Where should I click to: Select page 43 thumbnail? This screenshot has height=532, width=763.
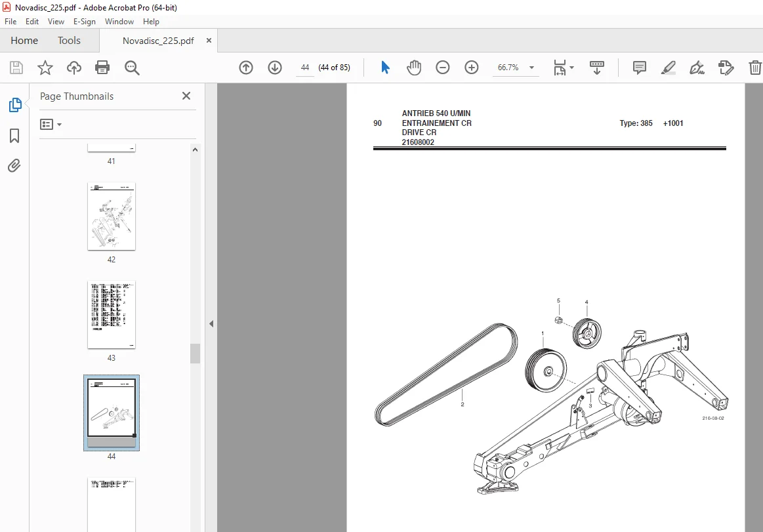coord(112,314)
